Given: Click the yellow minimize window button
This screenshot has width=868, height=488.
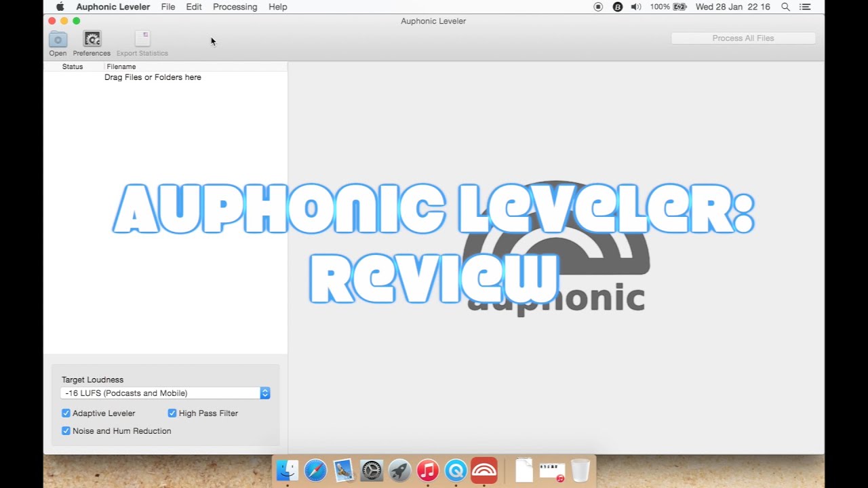Looking at the screenshot, I should pos(64,21).
